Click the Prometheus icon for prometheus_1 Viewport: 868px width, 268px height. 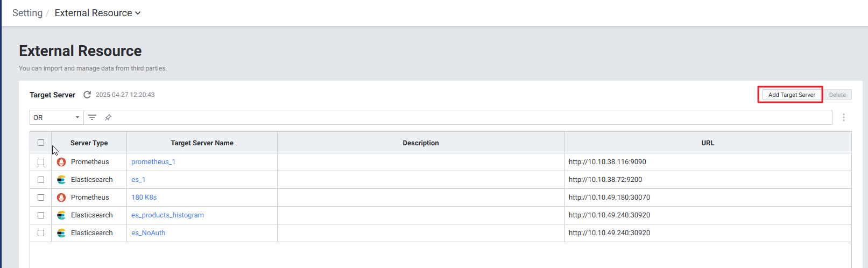coord(61,162)
